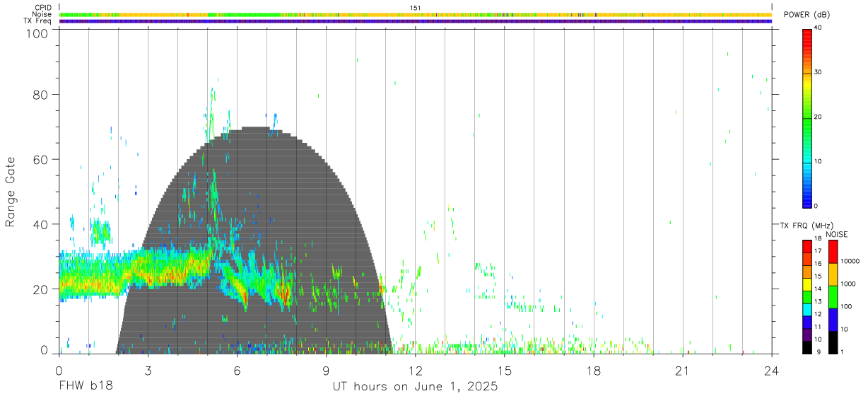Click the noise scale value 10000
The image size is (868, 401).
tap(850, 261)
